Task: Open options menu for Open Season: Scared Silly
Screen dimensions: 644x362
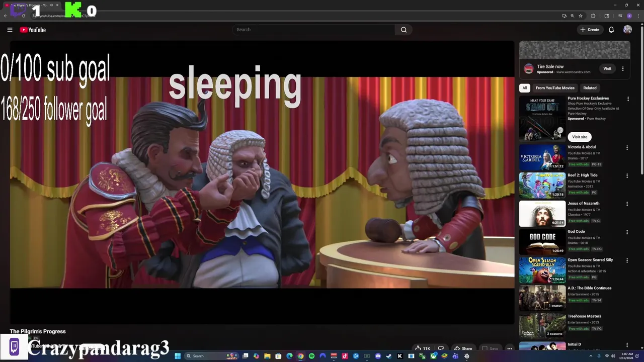Action: point(627,260)
